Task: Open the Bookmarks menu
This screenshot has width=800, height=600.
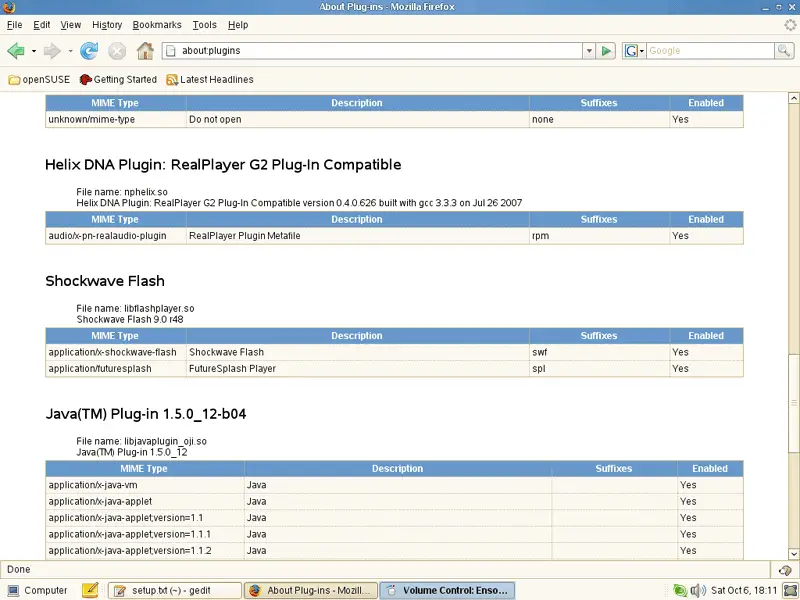Action: (x=157, y=24)
